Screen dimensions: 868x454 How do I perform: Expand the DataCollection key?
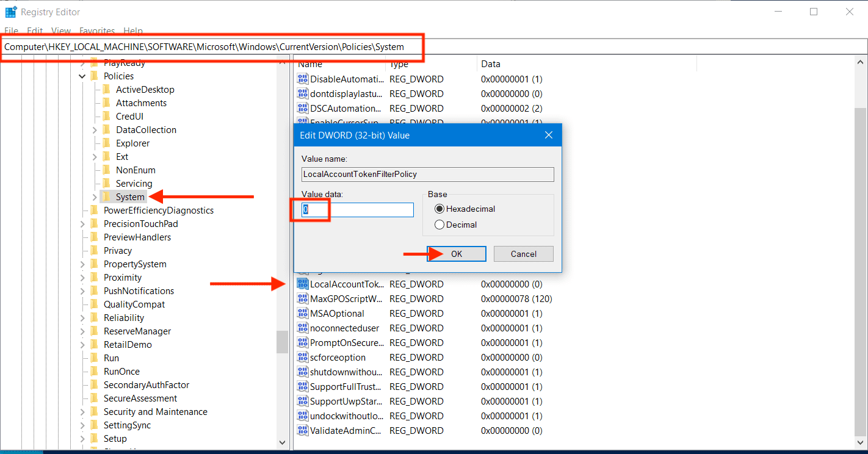click(x=95, y=130)
